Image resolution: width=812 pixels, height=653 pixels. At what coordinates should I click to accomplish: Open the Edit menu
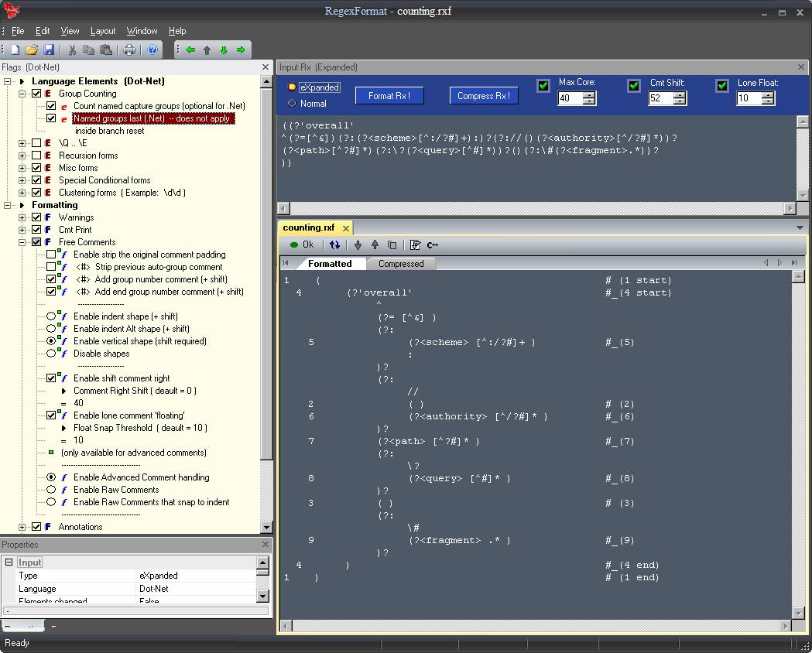(43, 31)
